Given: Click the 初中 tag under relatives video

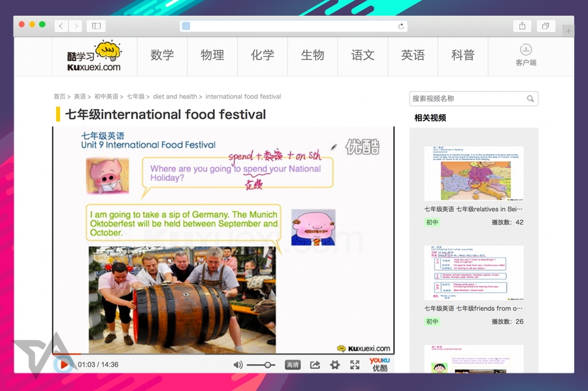Looking at the screenshot, I should [432, 223].
